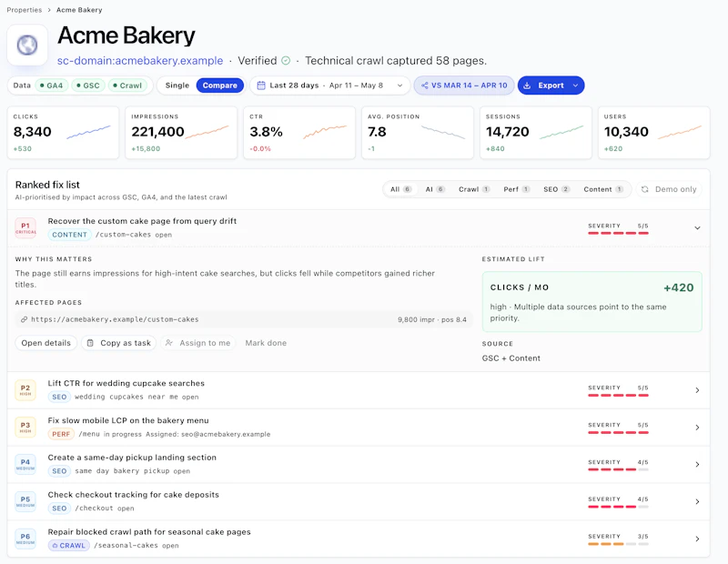
Task: Select the Compare view mode
Action: point(220,86)
